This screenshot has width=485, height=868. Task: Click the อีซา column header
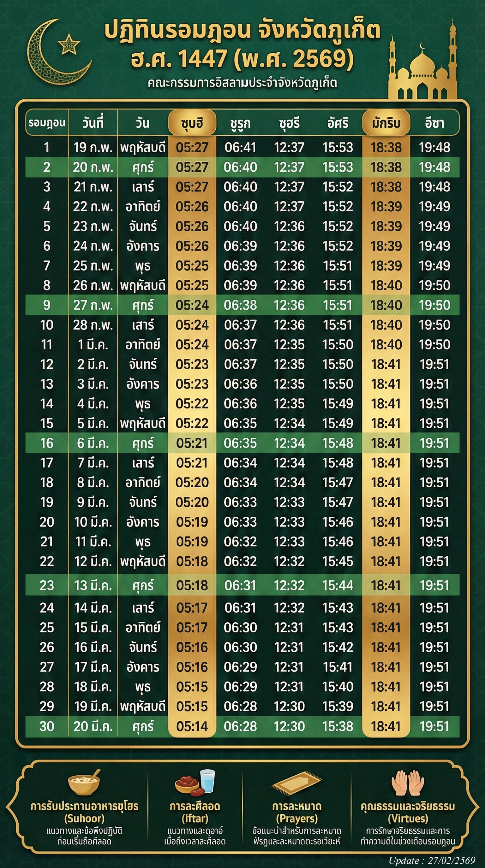[x=434, y=123]
